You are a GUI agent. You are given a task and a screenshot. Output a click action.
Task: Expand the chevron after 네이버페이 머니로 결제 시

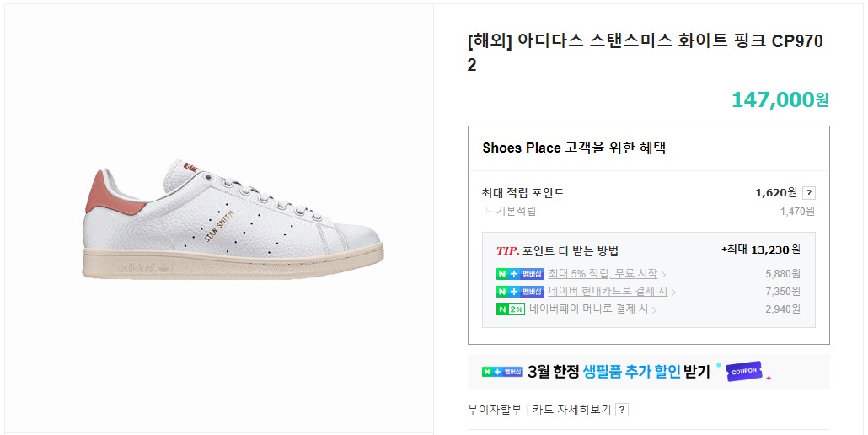click(654, 309)
